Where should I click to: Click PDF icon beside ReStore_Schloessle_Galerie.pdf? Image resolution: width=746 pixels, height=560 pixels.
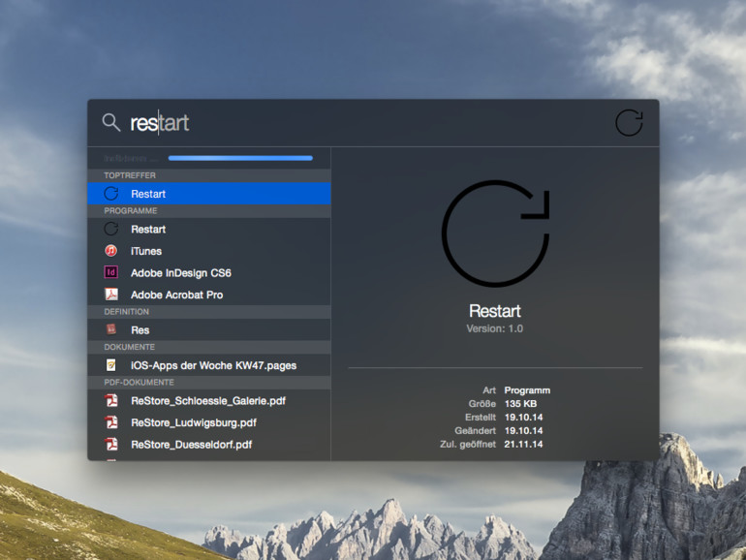(111, 400)
